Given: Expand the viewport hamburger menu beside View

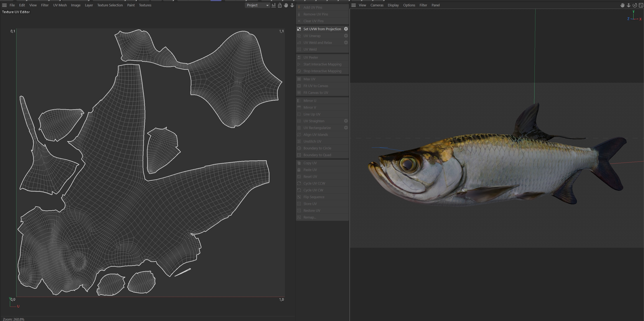Looking at the screenshot, I should tap(354, 5).
